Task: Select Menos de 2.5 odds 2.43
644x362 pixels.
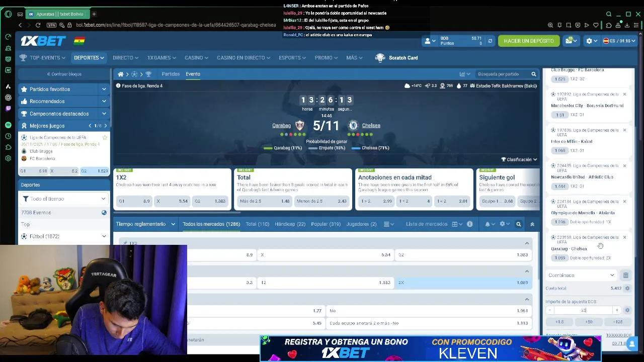Action: tap(321, 201)
